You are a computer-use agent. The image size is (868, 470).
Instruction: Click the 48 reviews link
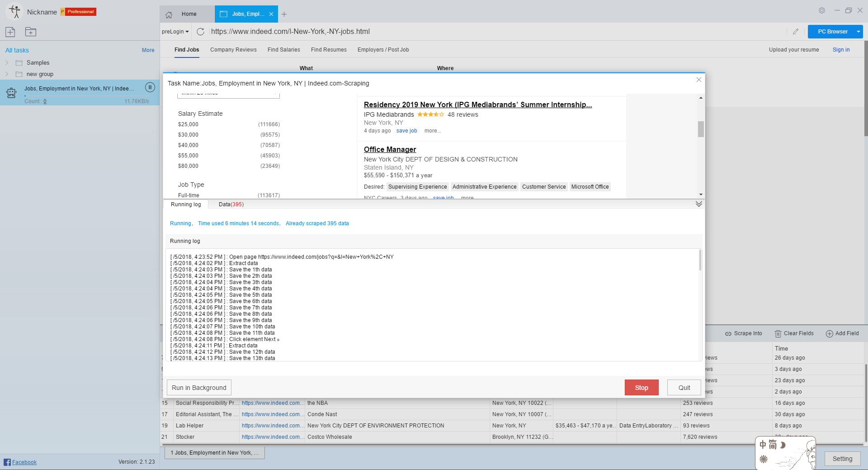click(x=462, y=114)
